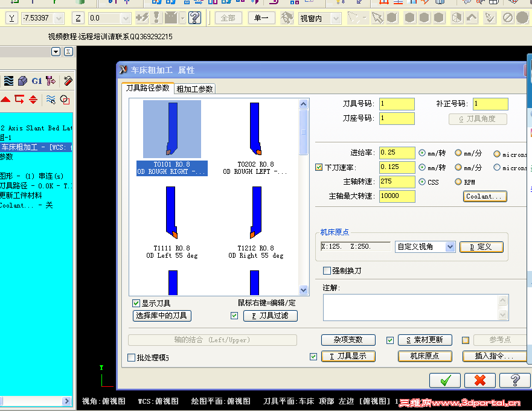The image size is (532, 411).
Task: Select the T0101 OD ROUGH RIGHT tool
Action: point(172,138)
